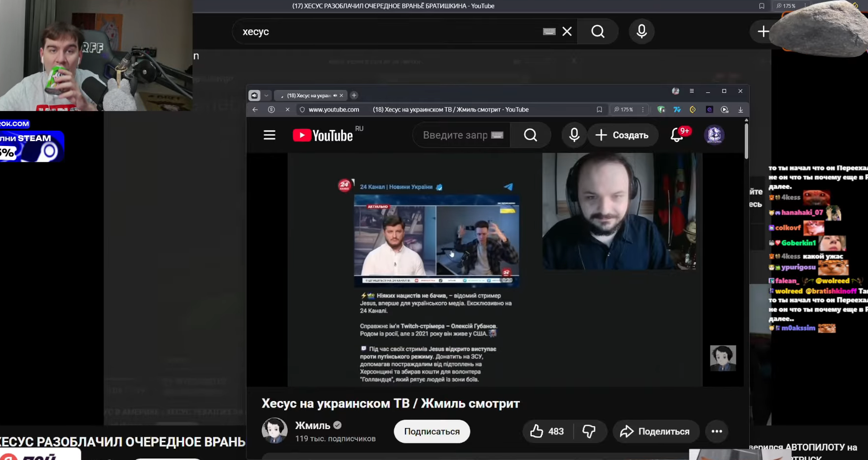868x460 pixels.
Task: Open chat user m0akssim's name
Action: tap(798, 328)
